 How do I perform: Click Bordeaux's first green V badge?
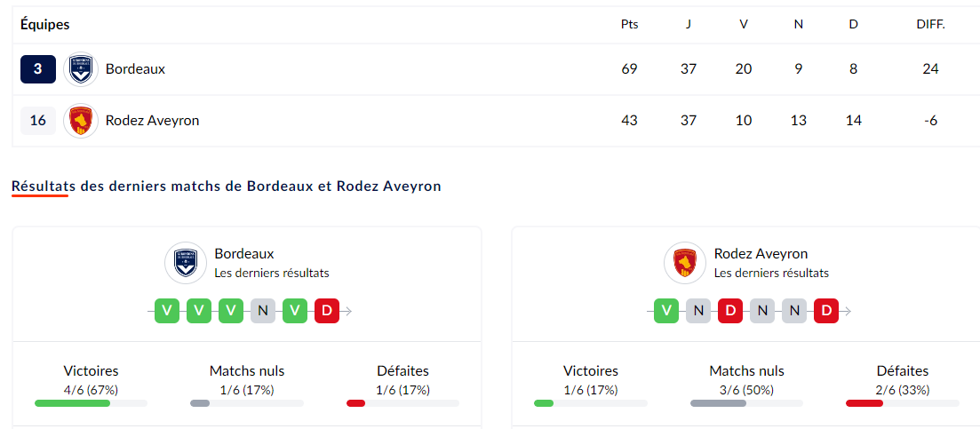(168, 311)
